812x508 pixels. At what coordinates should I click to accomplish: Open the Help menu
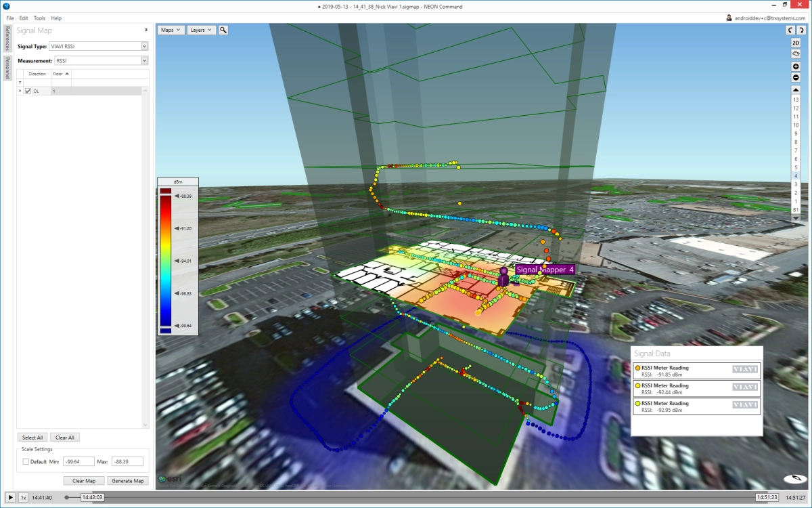tap(56, 18)
